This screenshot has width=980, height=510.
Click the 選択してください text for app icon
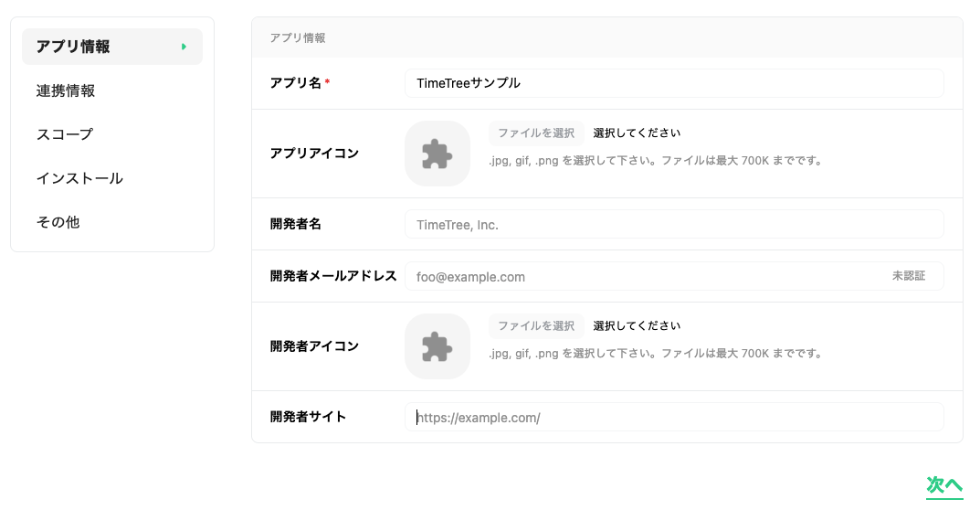point(637,133)
